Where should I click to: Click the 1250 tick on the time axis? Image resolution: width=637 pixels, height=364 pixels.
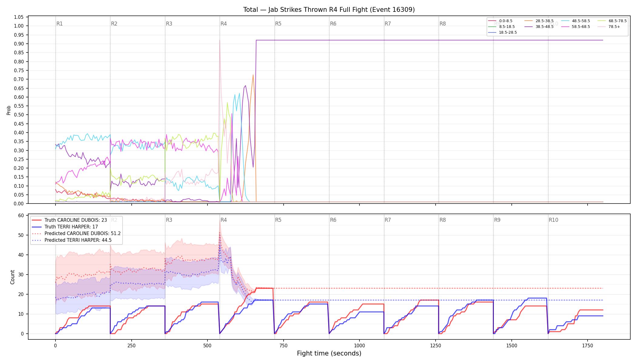click(436, 345)
